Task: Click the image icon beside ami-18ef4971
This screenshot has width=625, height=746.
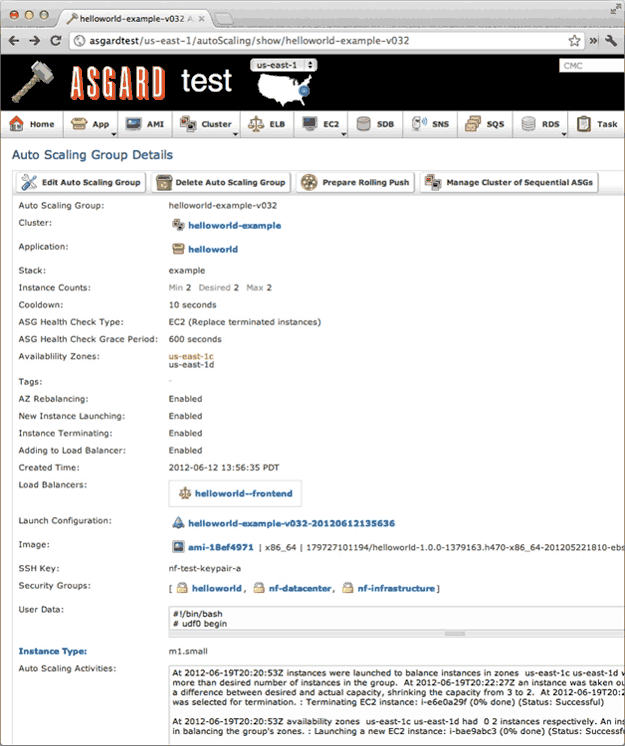Action: (178, 547)
